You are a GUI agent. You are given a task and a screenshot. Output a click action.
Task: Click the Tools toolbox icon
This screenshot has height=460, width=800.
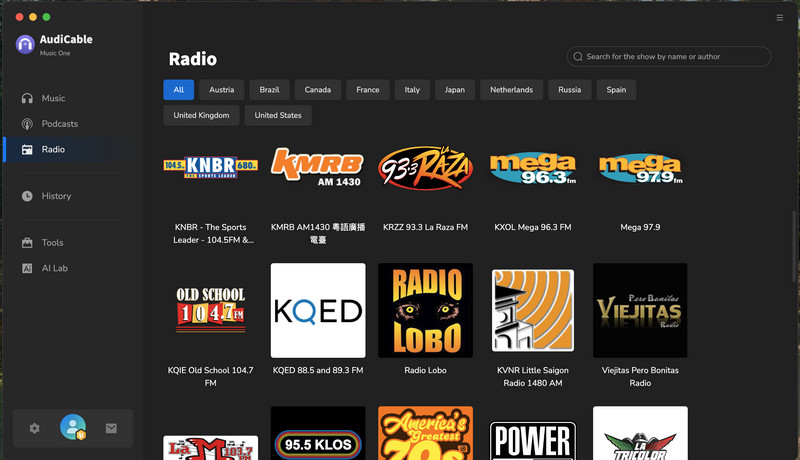click(x=27, y=243)
